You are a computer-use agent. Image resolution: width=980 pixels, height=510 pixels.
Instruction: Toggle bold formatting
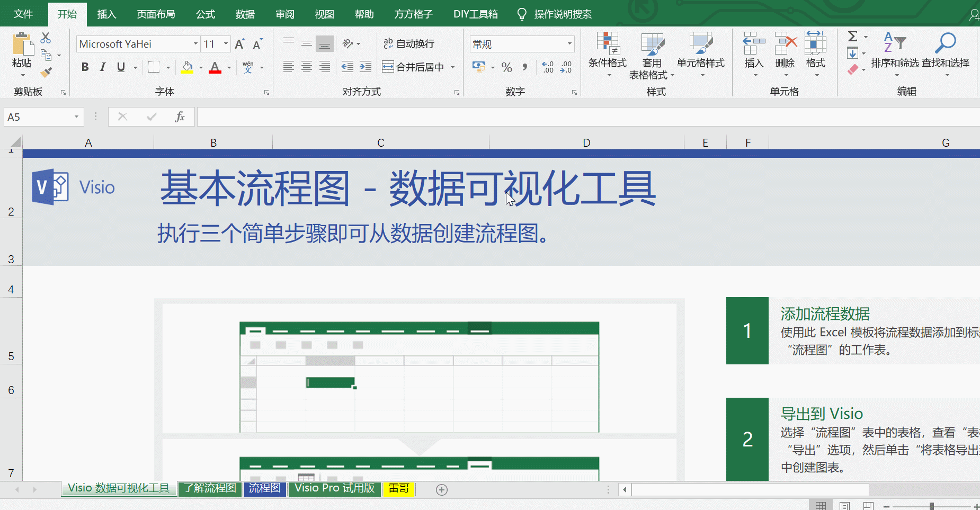85,67
